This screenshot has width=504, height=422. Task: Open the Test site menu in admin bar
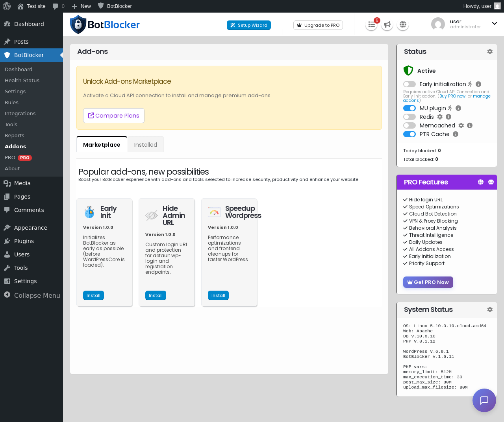(31, 6)
